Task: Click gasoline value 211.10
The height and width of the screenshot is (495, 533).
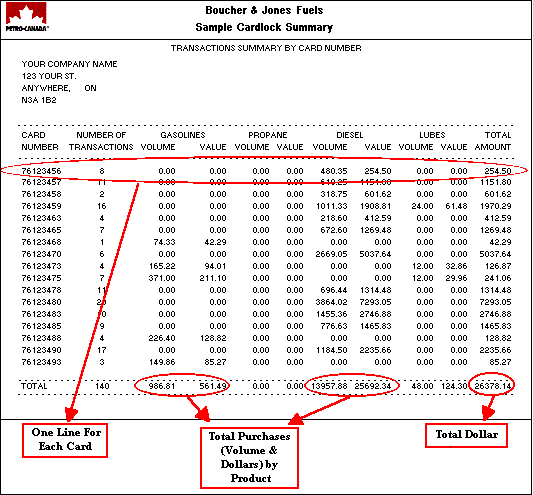Action: coord(213,278)
